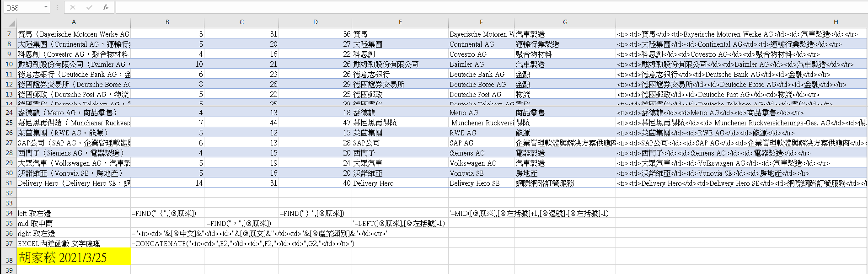Click cell 'Deutsche Bank AG' in column F
The height and width of the screenshot is (274, 868).
click(x=481, y=74)
